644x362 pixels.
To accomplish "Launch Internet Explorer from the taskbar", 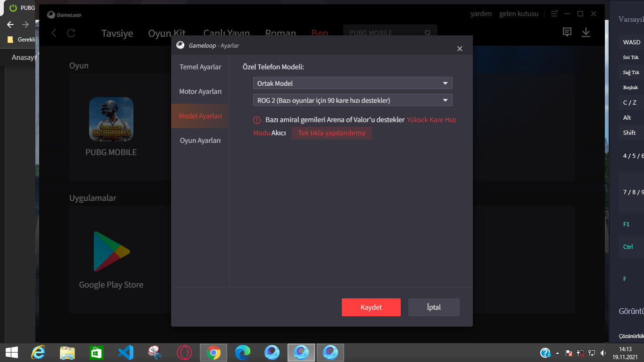I will pyautogui.click(x=38, y=352).
